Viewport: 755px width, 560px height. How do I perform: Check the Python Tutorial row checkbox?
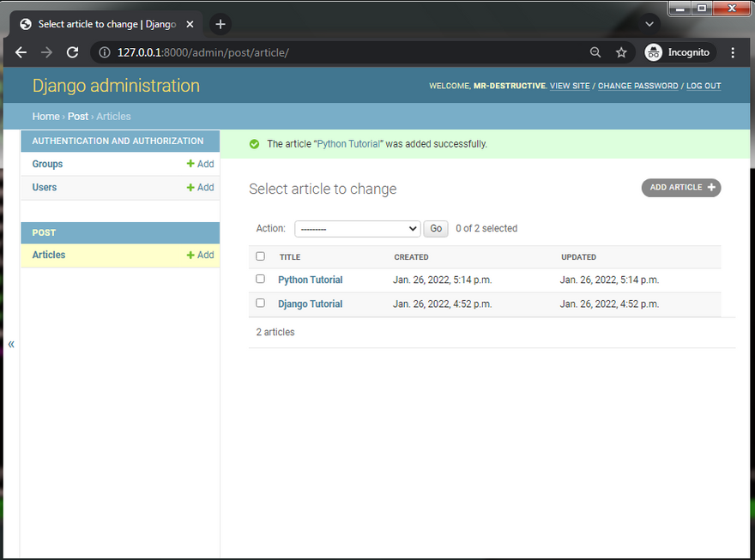click(x=261, y=279)
